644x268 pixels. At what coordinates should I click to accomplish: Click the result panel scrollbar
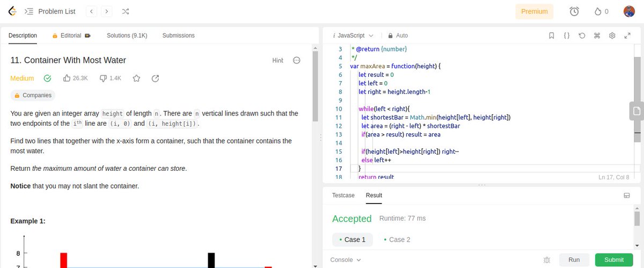(637, 218)
